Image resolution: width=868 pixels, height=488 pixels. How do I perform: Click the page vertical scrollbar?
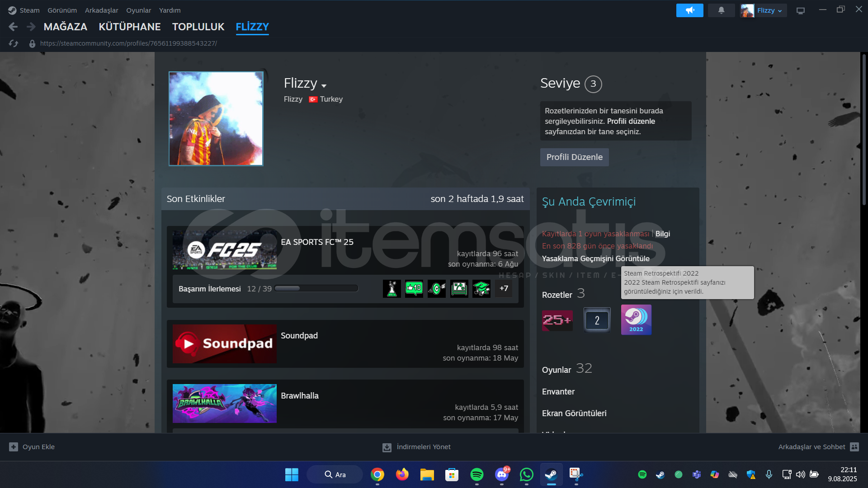[864, 129]
